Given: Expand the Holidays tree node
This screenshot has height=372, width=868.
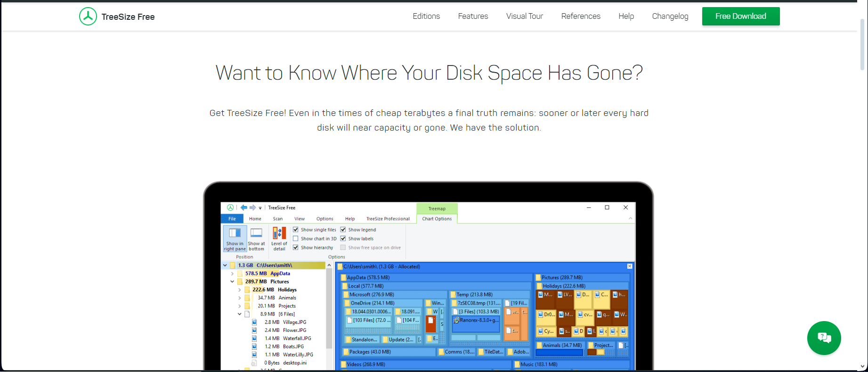Looking at the screenshot, I should [239, 290].
